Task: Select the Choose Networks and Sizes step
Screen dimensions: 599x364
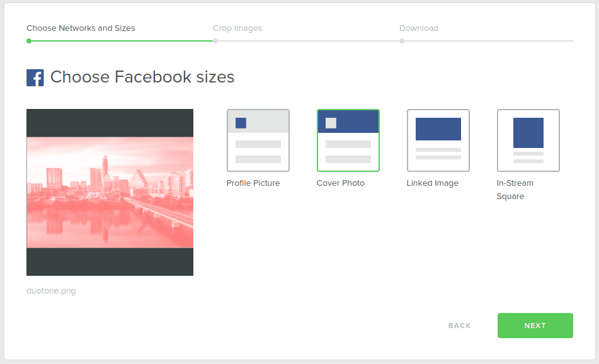Action: [81, 28]
